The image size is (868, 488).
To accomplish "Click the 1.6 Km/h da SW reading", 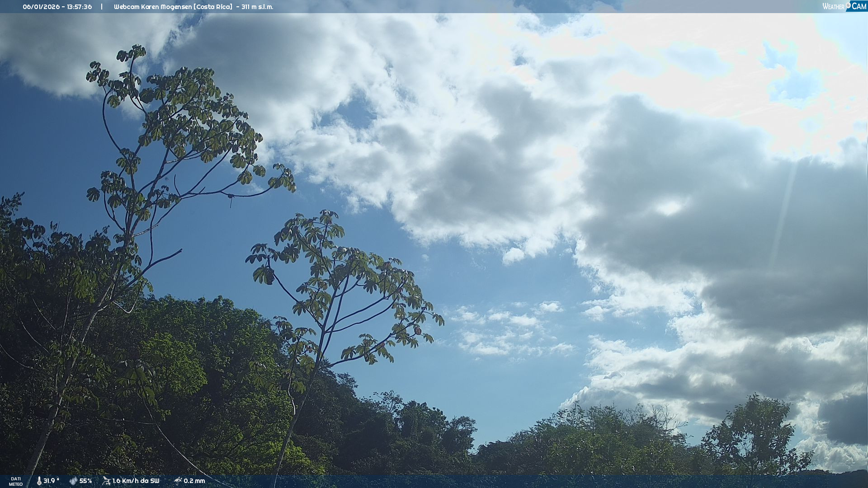I will pyautogui.click(x=136, y=481).
